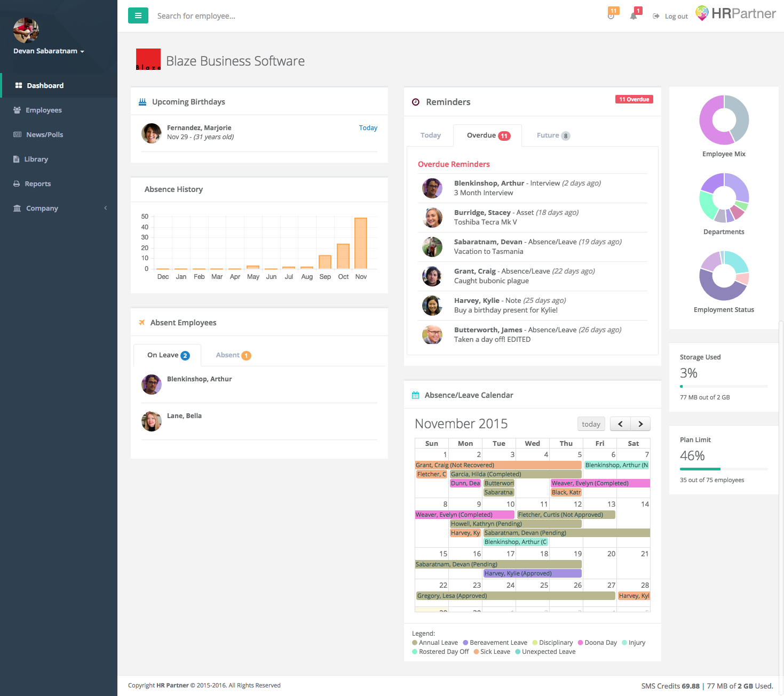The width and height of the screenshot is (784, 696).
Task: Click the Plan Limit progress bar
Action: [x=724, y=469]
